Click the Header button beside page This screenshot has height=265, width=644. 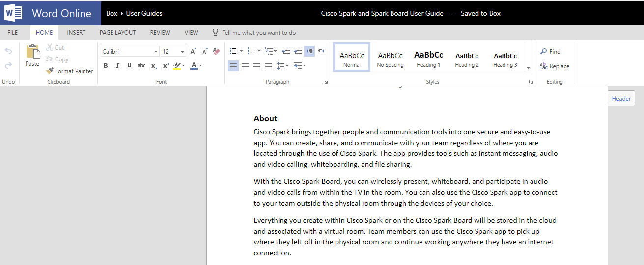[621, 98]
